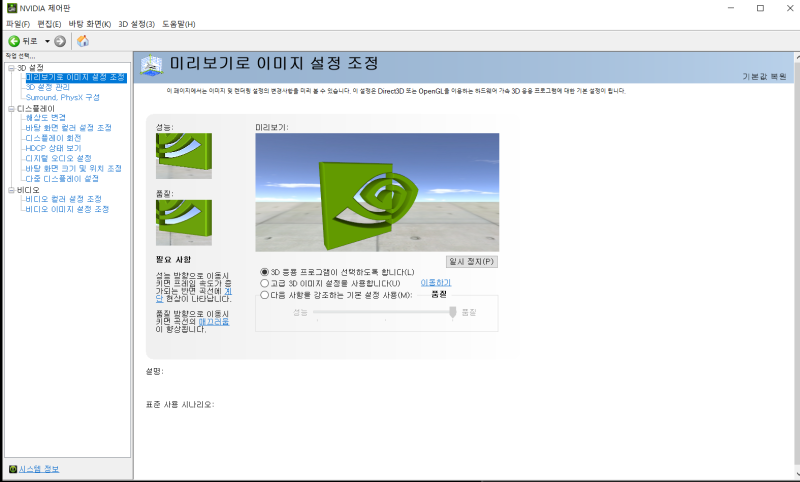Open 바탕 화면 크기 및 위치 조정
Screen dimensions: 800x482
(73, 168)
